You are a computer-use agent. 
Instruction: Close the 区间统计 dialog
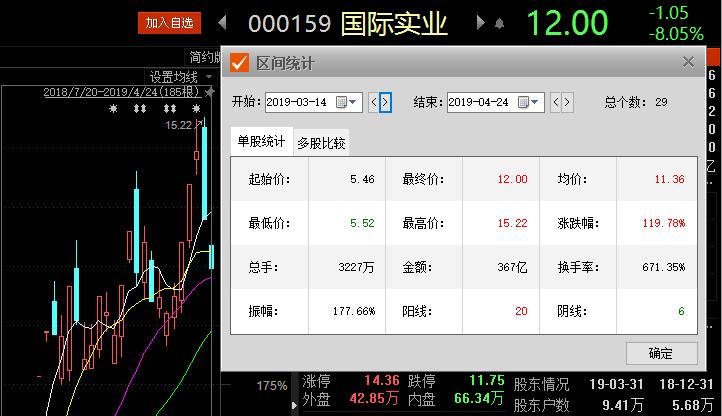coord(688,62)
